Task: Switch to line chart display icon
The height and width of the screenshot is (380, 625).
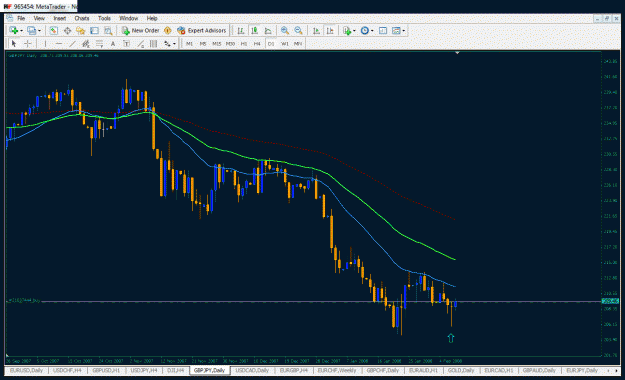Action: [x=268, y=30]
